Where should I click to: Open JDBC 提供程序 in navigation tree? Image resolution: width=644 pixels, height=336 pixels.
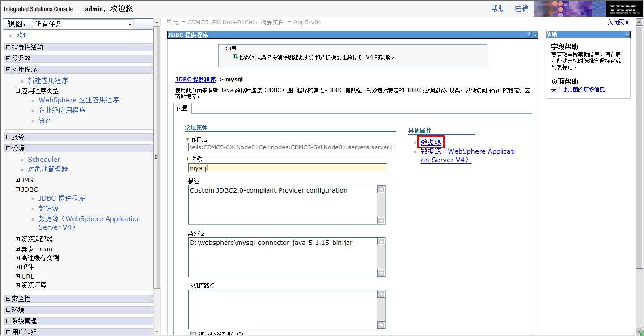coord(62,198)
